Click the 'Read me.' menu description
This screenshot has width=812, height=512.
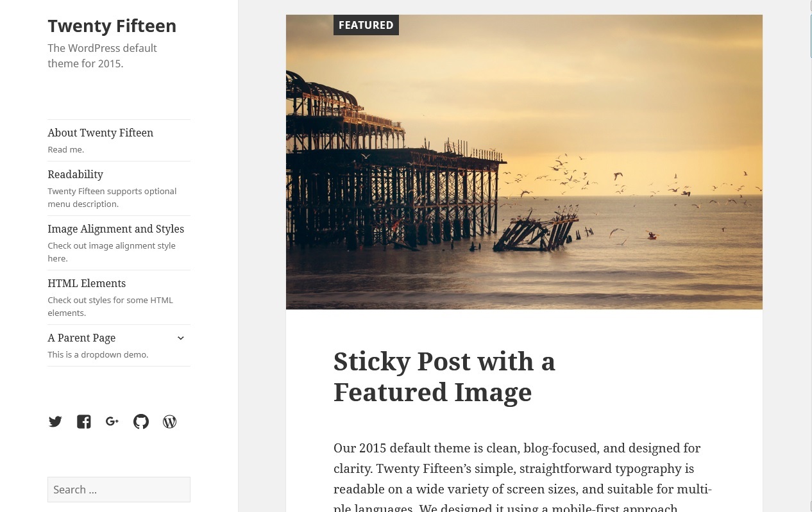click(x=65, y=149)
